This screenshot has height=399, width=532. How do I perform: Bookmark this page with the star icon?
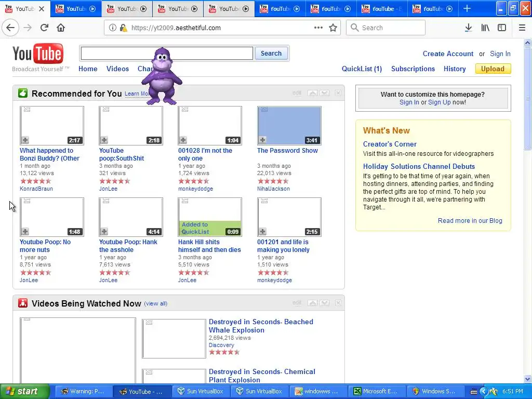pos(333,28)
